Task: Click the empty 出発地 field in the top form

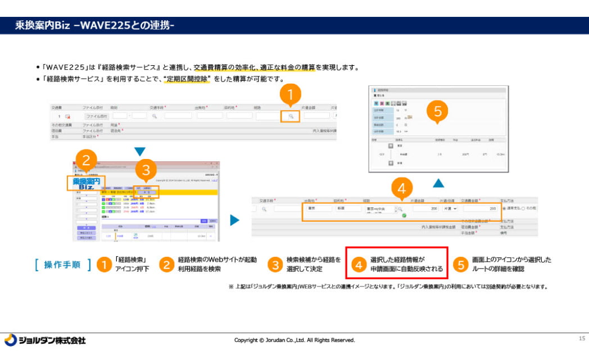Action: 210,116
